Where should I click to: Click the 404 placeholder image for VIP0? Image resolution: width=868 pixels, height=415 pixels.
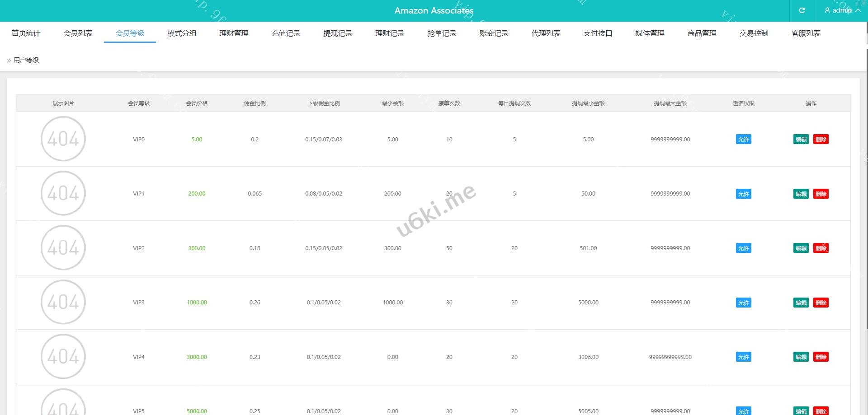tap(63, 139)
